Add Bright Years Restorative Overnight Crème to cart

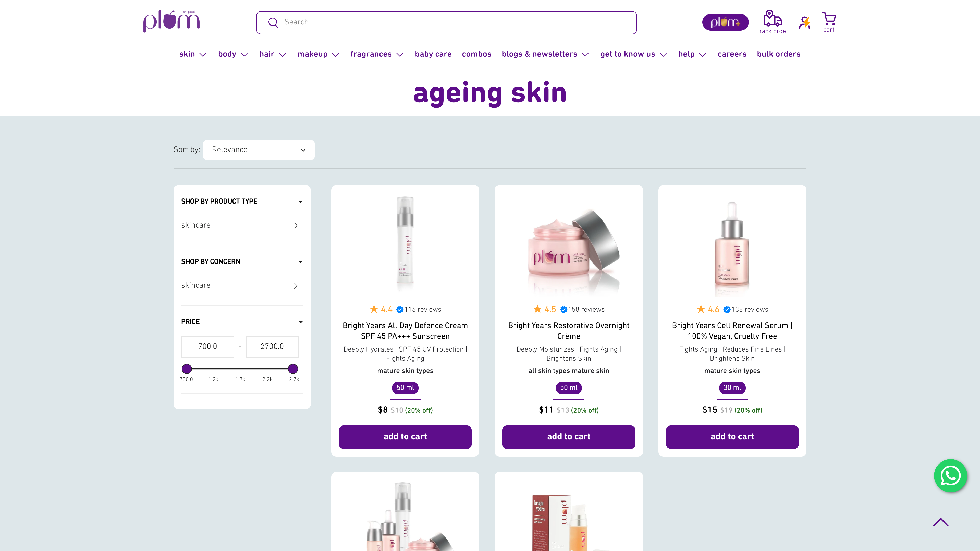568,437
